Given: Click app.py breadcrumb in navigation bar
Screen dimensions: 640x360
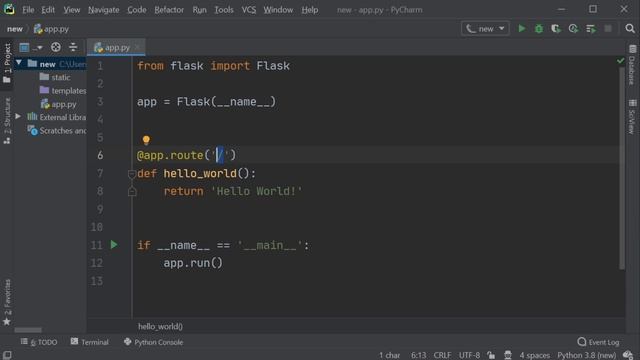Looking at the screenshot, I should (51, 29).
